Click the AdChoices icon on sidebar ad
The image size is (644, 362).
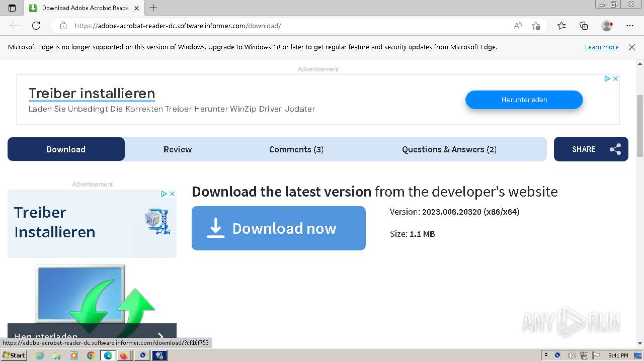point(164,194)
